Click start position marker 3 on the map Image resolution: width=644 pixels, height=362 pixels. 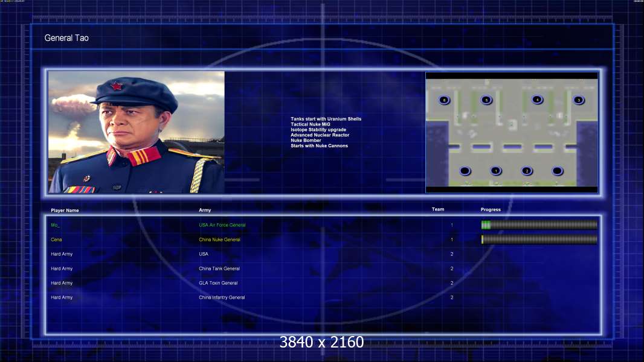pyautogui.click(x=579, y=100)
